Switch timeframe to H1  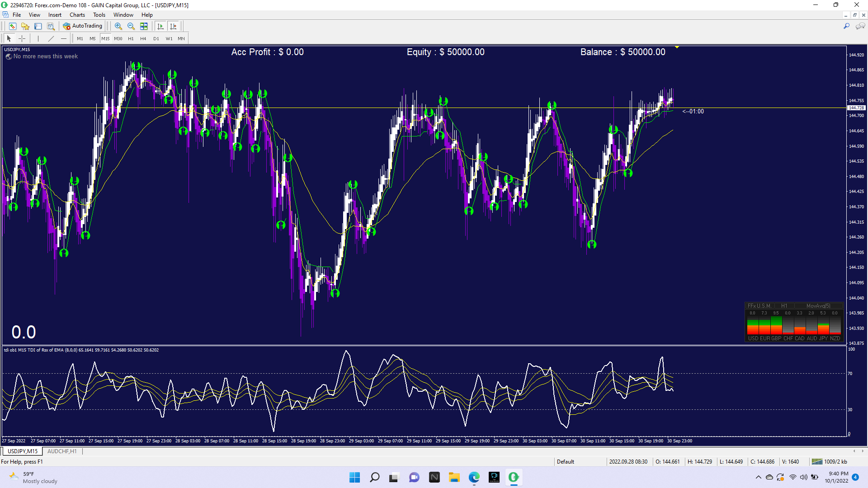(x=131, y=38)
